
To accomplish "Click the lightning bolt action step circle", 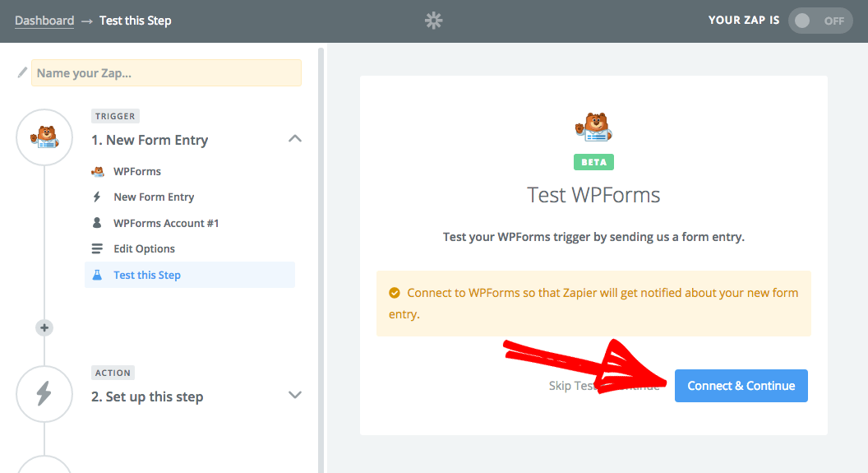I will (x=44, y=394).
